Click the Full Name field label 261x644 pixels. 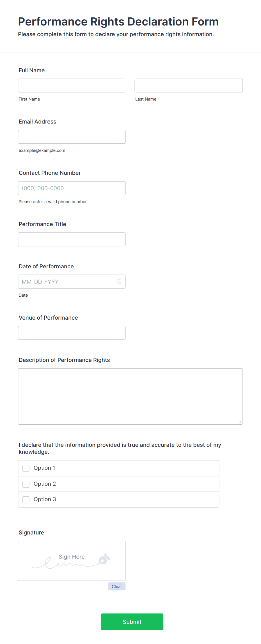(x=32, y=70)
